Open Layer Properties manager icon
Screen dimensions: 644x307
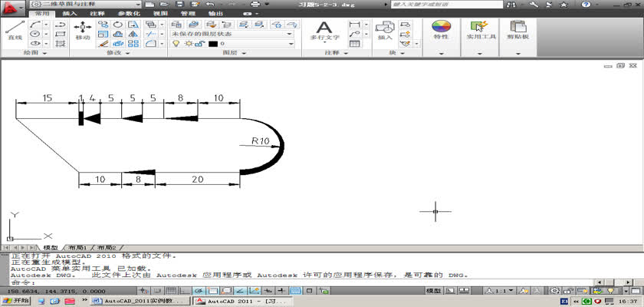(x=177, y=25)
